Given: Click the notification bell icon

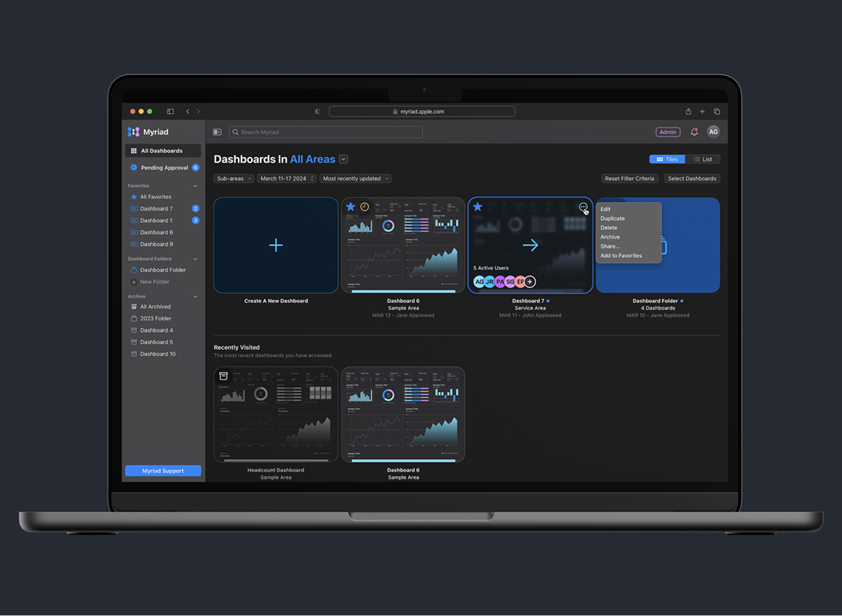Looking at the screenshot, I should [x=693, y=131].
